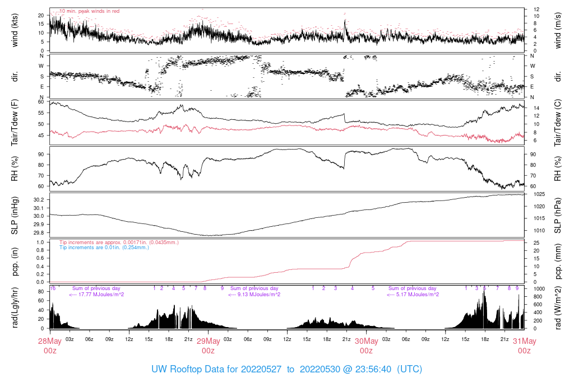Click the "rad(Lgly/hr)" axis label
This screenshot has height=392, width=574.
15,307
